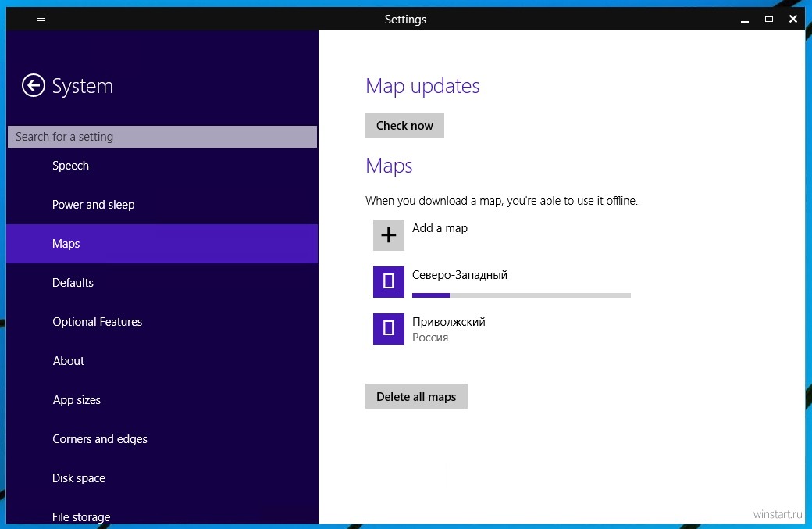Click the Северо-Западный map name
Screen dimensions: 812x529
tap(460, 275)
